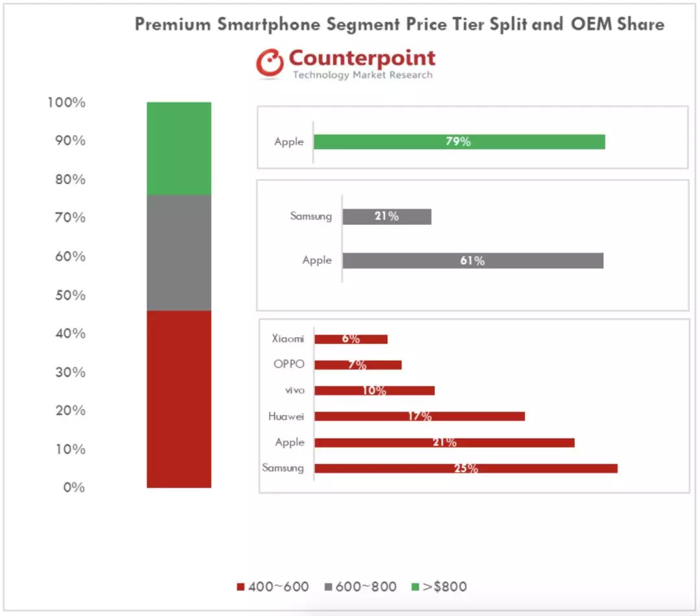700x616 pixels.
Task: Click the Counterpoint brand name text
Action: pyautogui.click(x=362, y=58)
